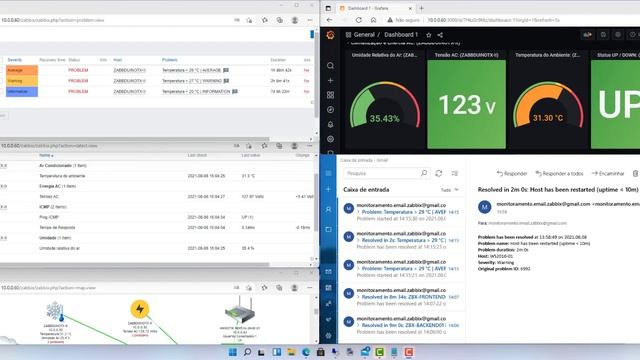
Task: Expand conversation 'Resolved in 9m 0s: ZBX-BACKEND'
Action: pyautogui.click(x=358, y=325)
